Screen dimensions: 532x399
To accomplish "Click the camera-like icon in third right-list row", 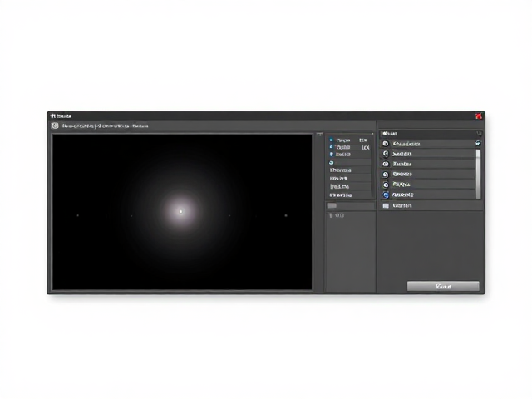I will [386, 165].
